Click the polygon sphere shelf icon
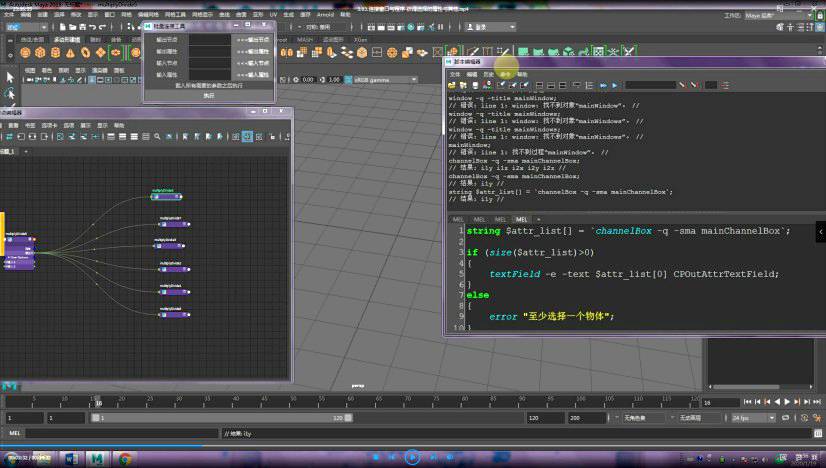The height and width of the screenshot is (468, 826). coord(25,52)
